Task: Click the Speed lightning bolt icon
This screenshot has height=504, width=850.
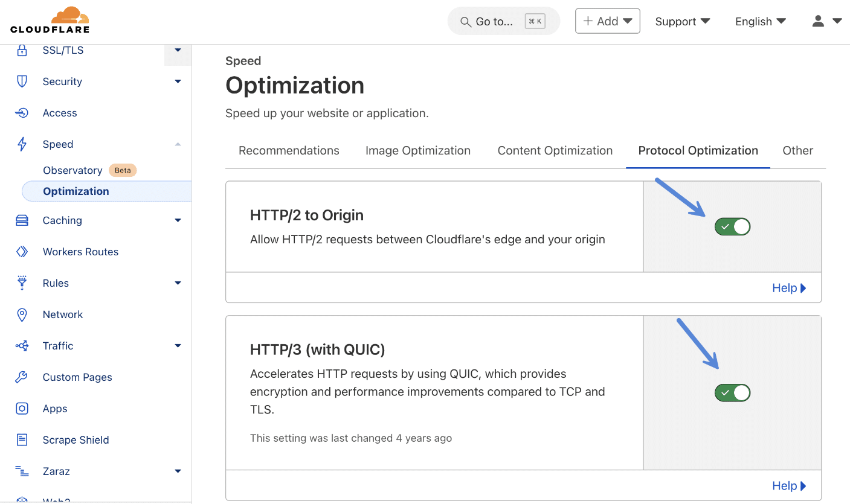Action: (x=22, y=144)
